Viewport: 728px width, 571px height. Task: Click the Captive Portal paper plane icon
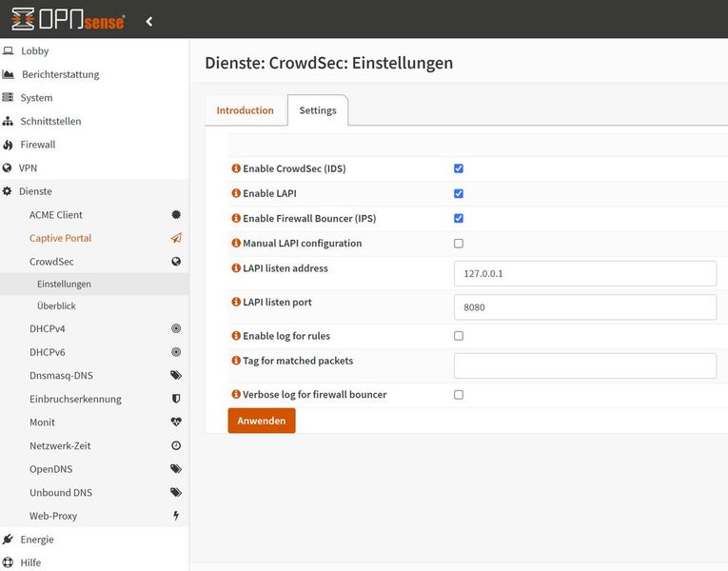[176, 238]
